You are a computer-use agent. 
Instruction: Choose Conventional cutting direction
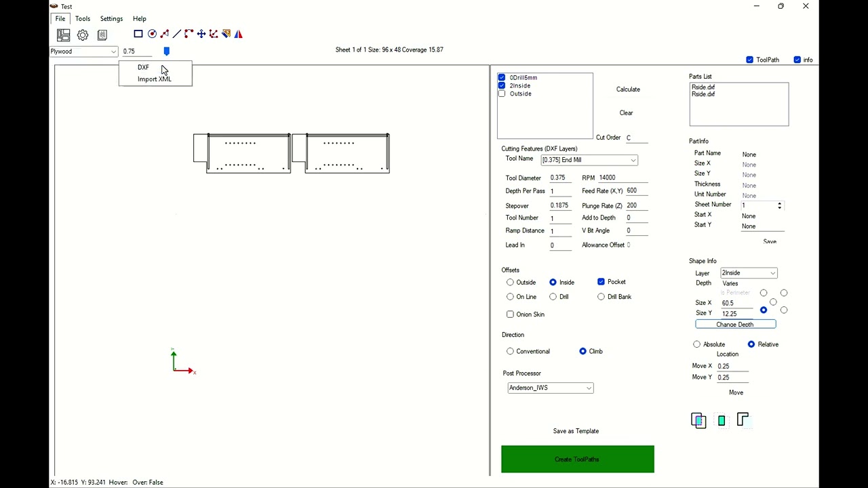(510, 351)
